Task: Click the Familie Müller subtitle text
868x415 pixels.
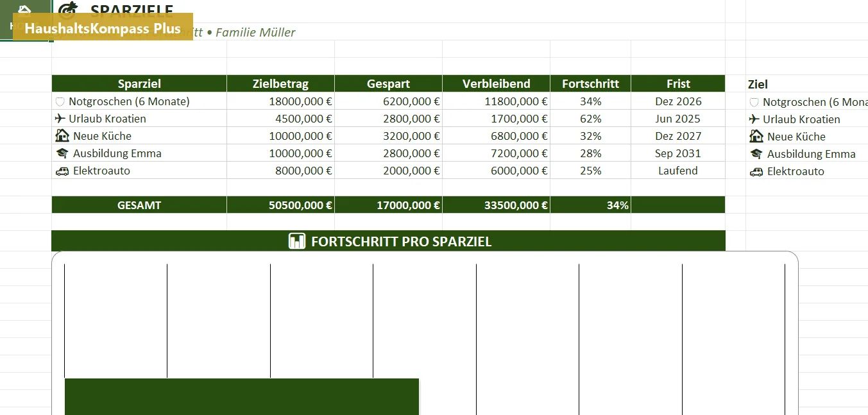Action: pyautogui.click(x=255, y=32)
